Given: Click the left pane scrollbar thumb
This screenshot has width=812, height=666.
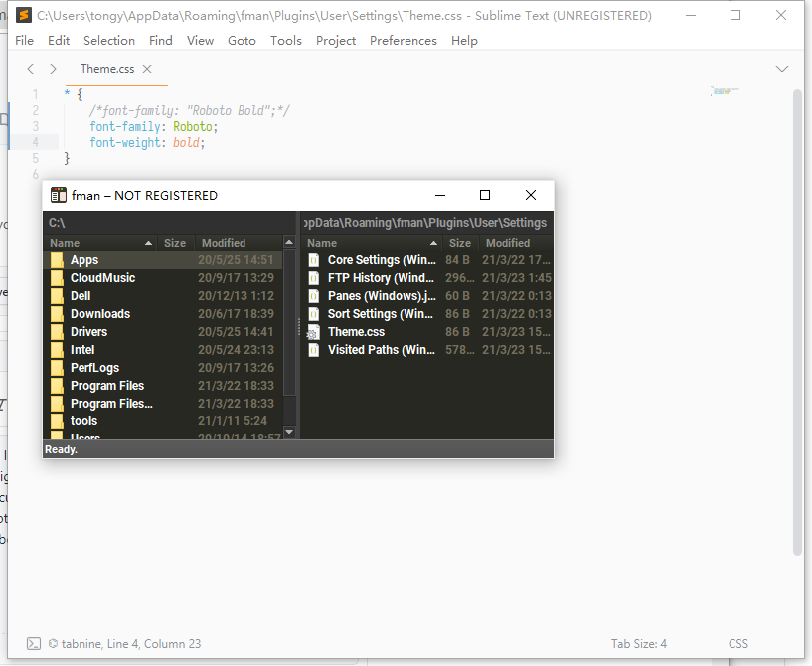Looking at the screenshot, I should 289,322.
